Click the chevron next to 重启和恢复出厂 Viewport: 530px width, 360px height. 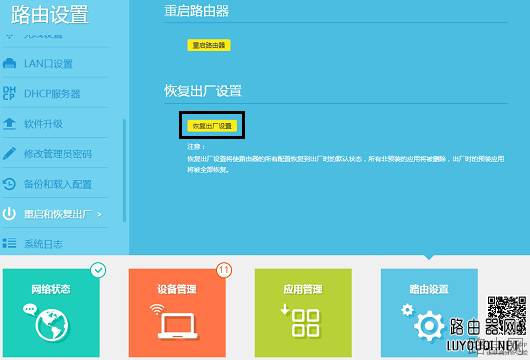[99, 214]
